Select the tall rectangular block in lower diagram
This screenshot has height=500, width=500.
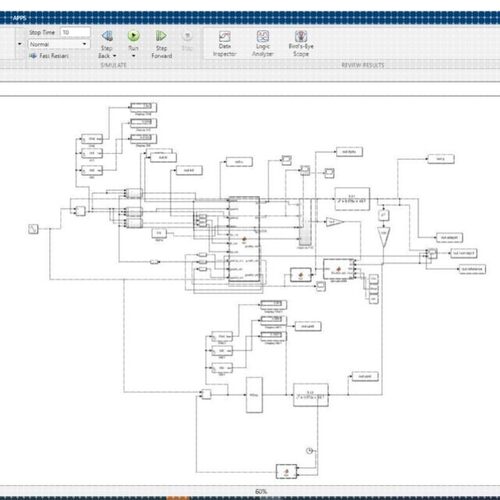(x=254, y=395)
